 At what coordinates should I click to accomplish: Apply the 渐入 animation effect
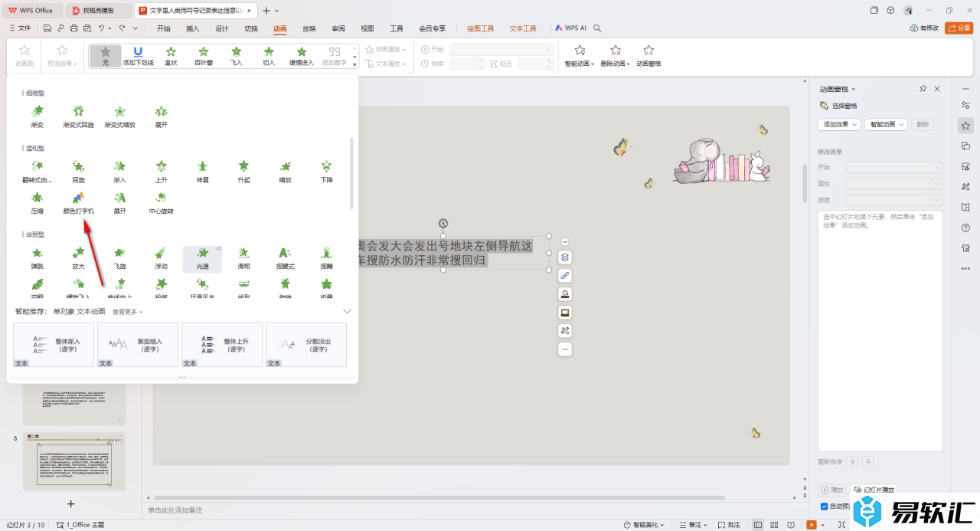[119, 172]
